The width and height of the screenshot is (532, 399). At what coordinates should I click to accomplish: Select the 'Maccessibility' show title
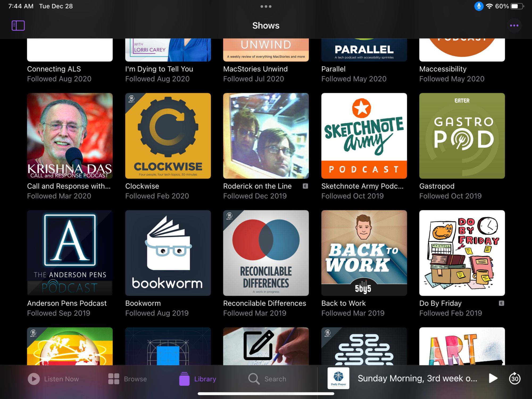coord(443,69)
